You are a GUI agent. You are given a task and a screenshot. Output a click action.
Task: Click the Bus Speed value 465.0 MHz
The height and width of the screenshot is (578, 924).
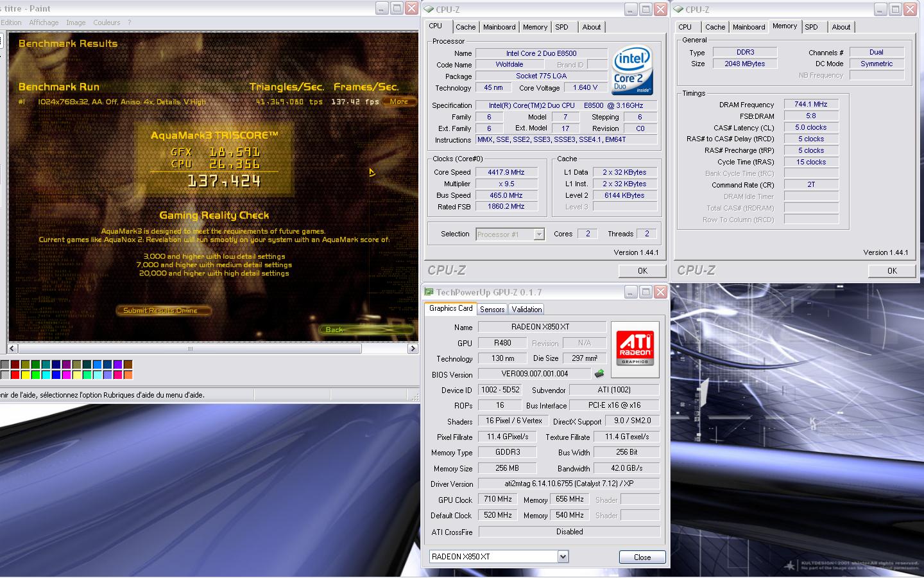pos(506,195)
